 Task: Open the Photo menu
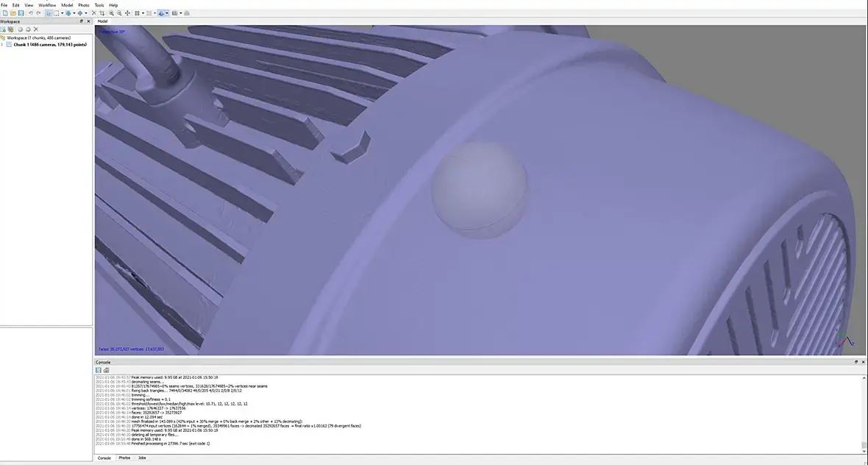click(x=84, y=5)
